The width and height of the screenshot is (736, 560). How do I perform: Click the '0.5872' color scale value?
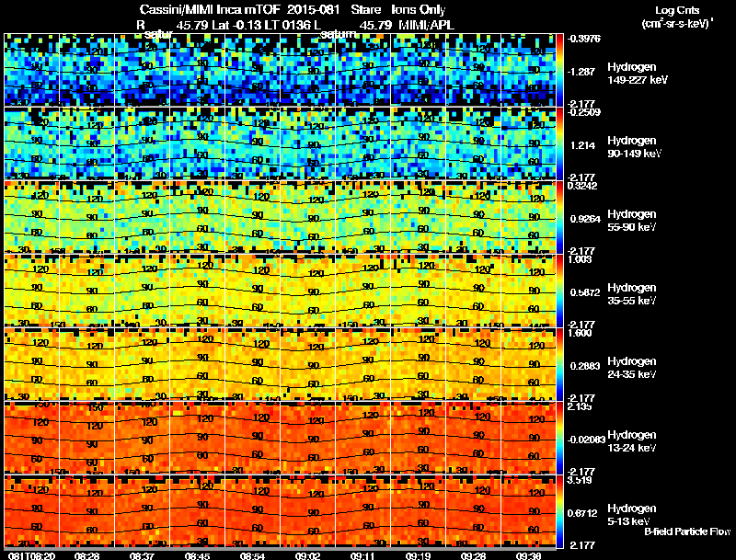coord(585,292)
